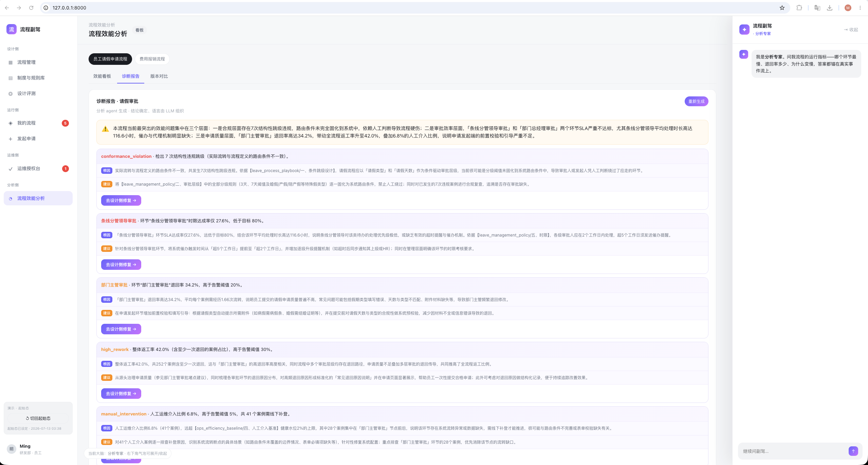Click 去设计侧修复 under 部门主管审批
Image resolution: width=868 pixels, height=465 pixels.
point(121,329)
